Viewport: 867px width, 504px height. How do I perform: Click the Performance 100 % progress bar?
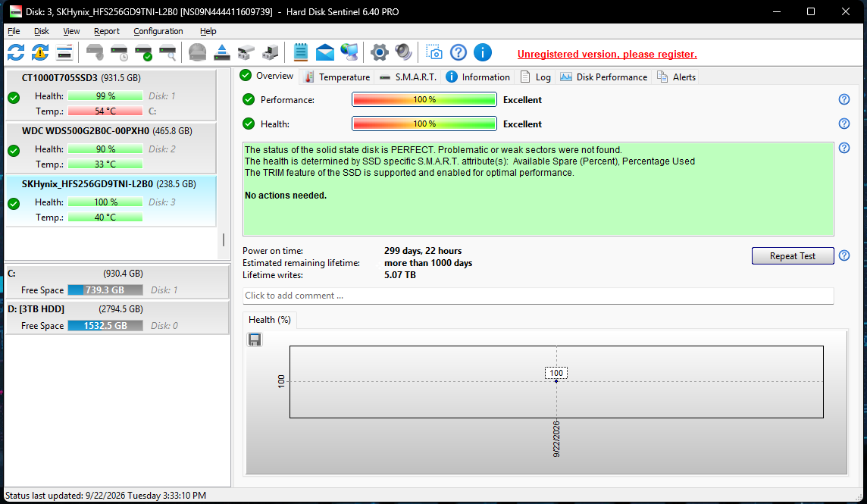pyautogui.click(x=424, y=99)
